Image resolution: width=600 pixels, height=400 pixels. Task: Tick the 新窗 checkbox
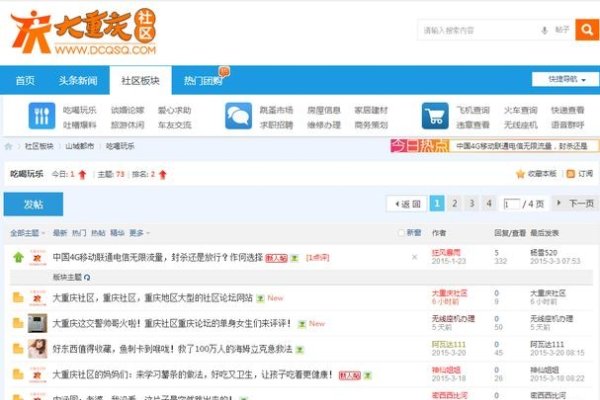pyautogui.click(x=401, y=233)
